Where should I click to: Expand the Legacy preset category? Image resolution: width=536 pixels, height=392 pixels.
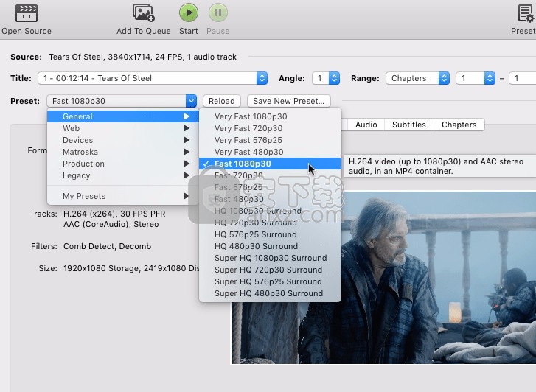(123, 175)
